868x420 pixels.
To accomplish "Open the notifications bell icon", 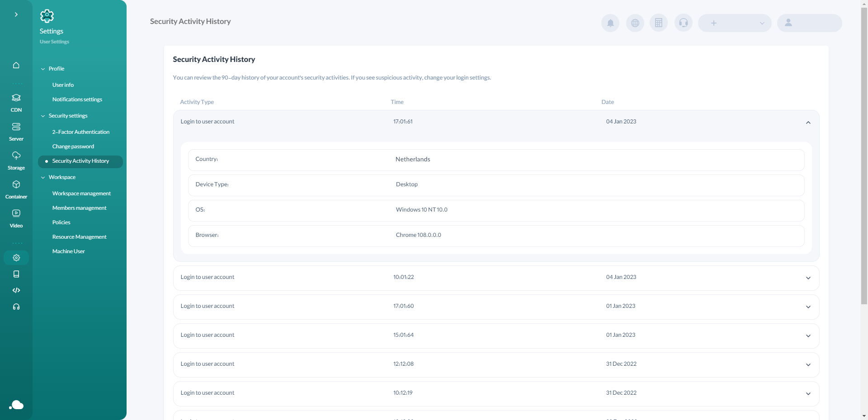I will pyautogui.click(x=610, y=23).
